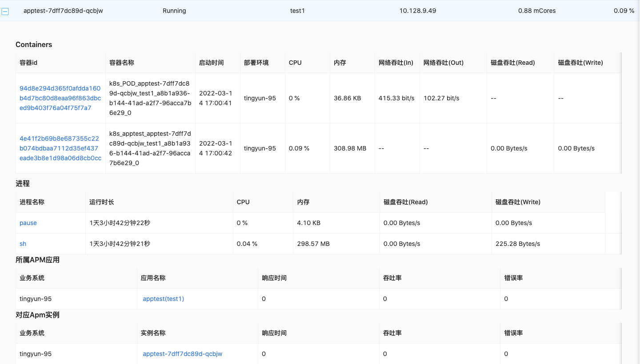Click the 0.88 mCores value
The width and height of the screenshot is (644, 364).
click(x=536, y=11)
